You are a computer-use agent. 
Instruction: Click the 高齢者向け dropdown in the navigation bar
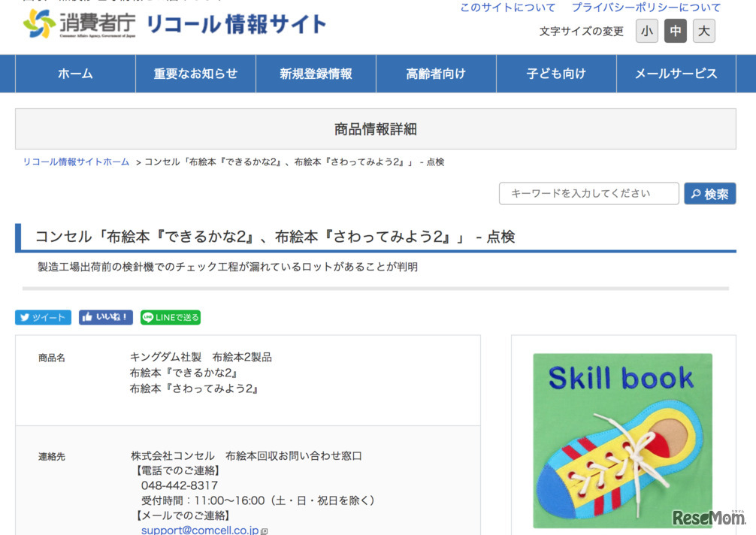[x=436, y=73]
